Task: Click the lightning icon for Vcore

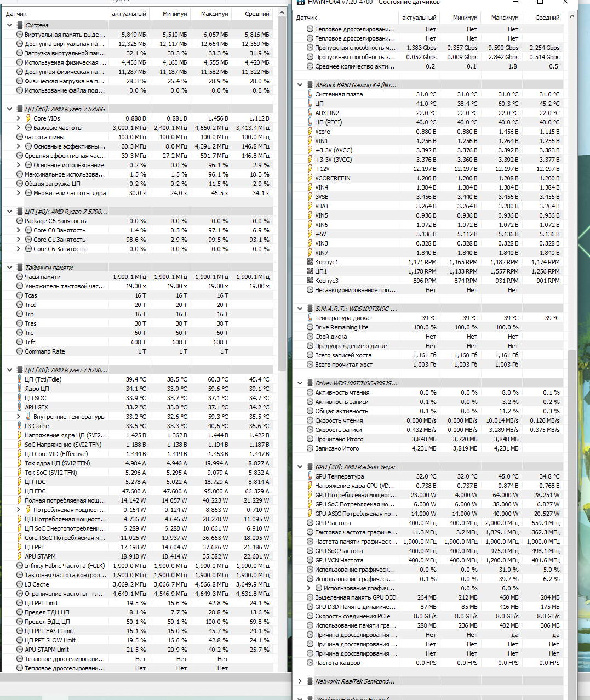Action: (x=310, y=132)
